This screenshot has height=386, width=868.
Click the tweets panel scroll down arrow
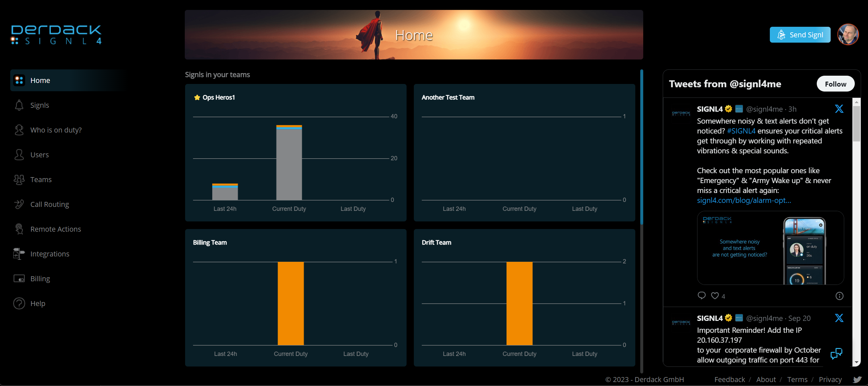[x=856, y=363]
